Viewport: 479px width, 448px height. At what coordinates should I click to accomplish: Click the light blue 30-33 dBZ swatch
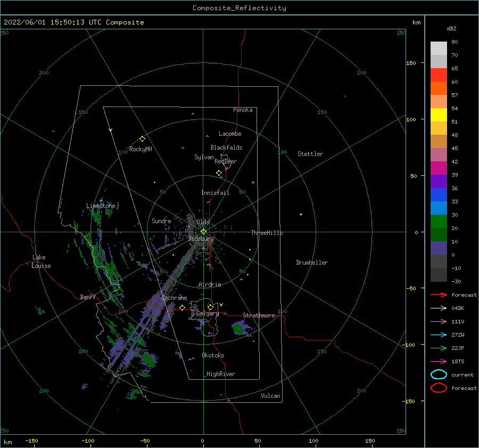click(439, 208)
